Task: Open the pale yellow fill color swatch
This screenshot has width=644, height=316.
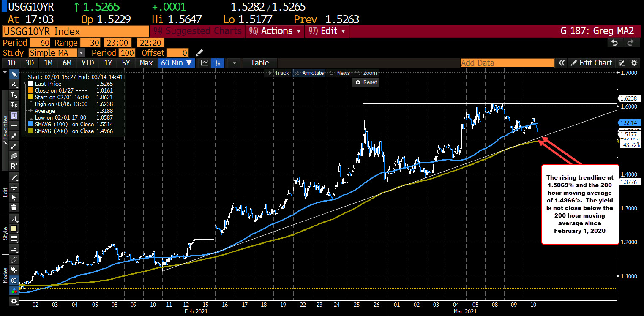Action: [x=14, y=229]
